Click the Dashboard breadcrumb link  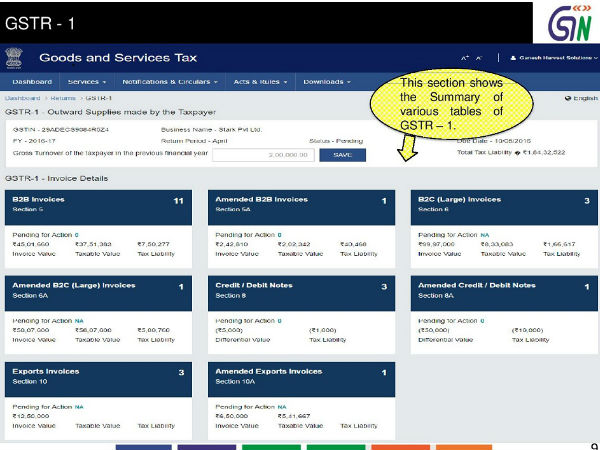(x=22, y=98)
